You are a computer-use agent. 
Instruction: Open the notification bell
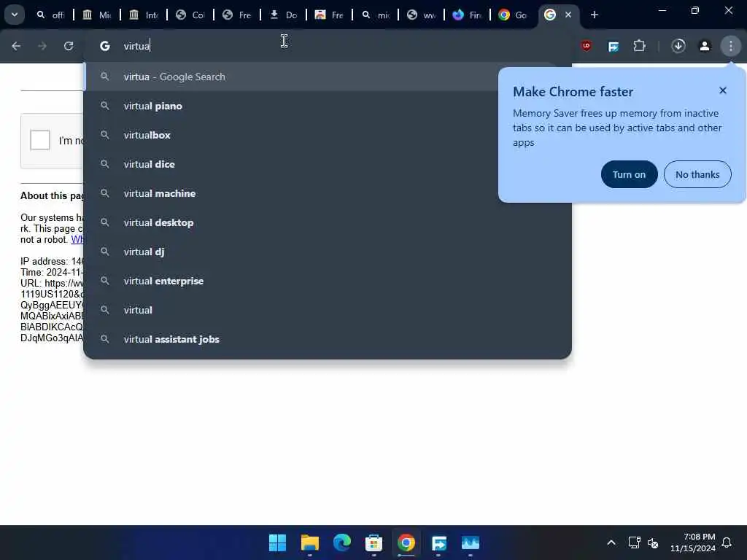(x=727, y=542)
